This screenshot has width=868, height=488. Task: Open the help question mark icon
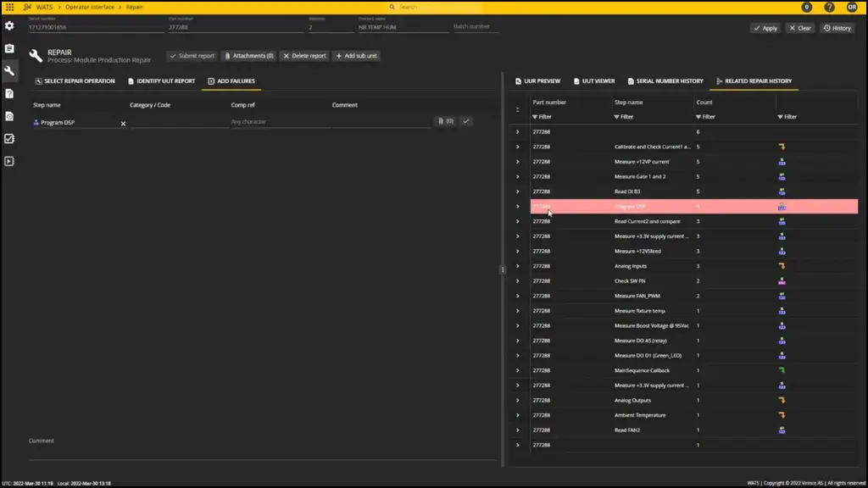[829, 7]
